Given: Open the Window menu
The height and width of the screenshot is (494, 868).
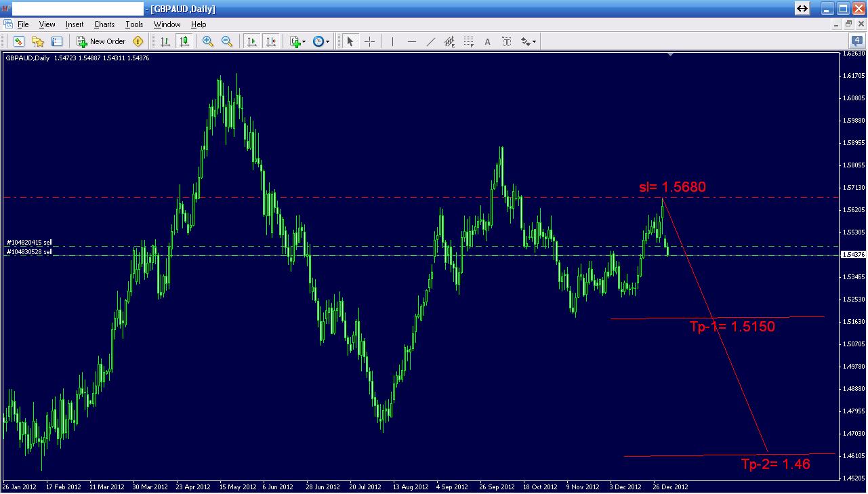Looking at the screenshot, I should click(x=167, y=24).
